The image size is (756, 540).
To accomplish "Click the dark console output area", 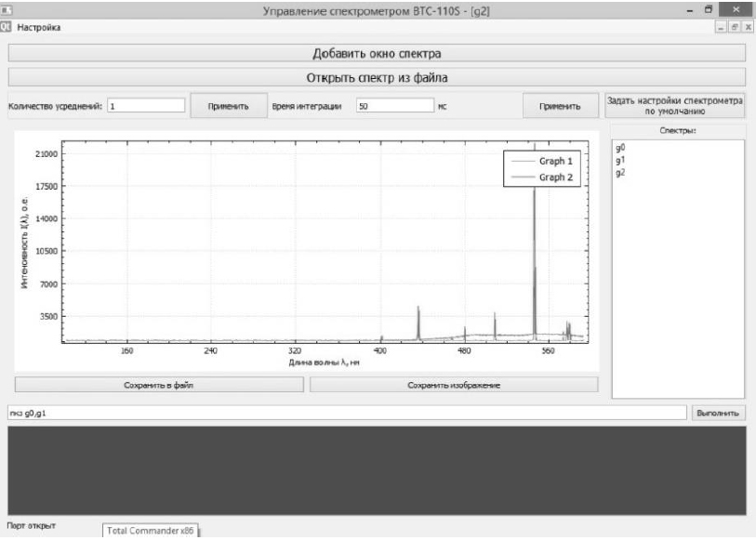I will point(377,470).
